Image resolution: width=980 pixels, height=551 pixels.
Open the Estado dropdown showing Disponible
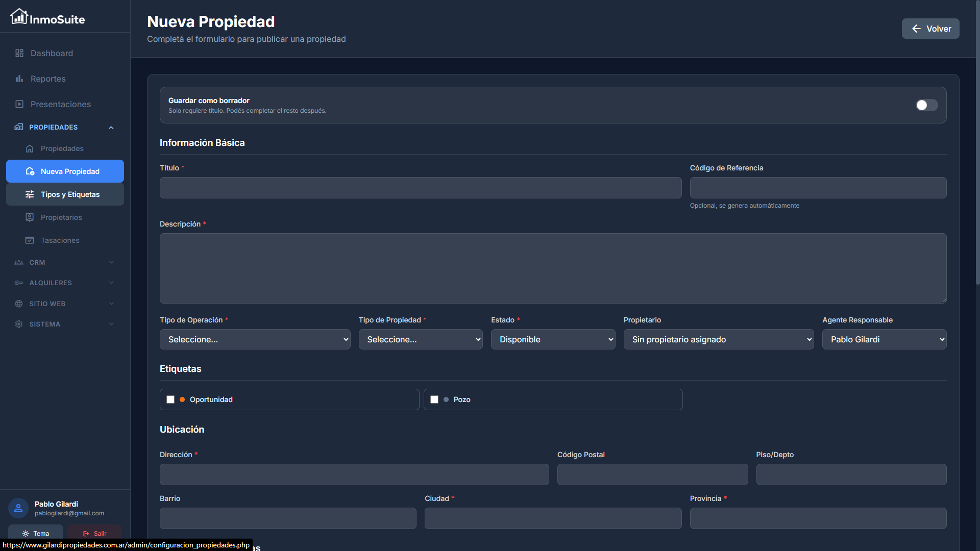[x=553, y=339]
